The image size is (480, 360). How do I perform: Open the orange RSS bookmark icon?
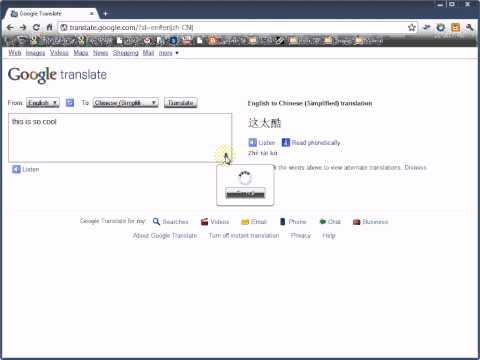tap(212, 41)
